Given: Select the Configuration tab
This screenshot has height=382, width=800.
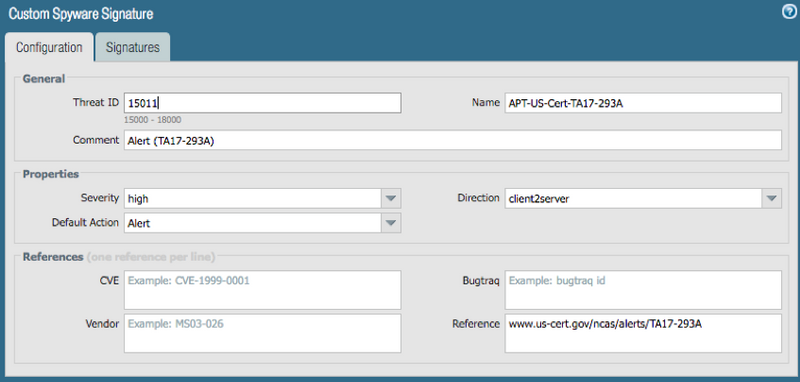Looking at the screenshot, I should 49,47.
